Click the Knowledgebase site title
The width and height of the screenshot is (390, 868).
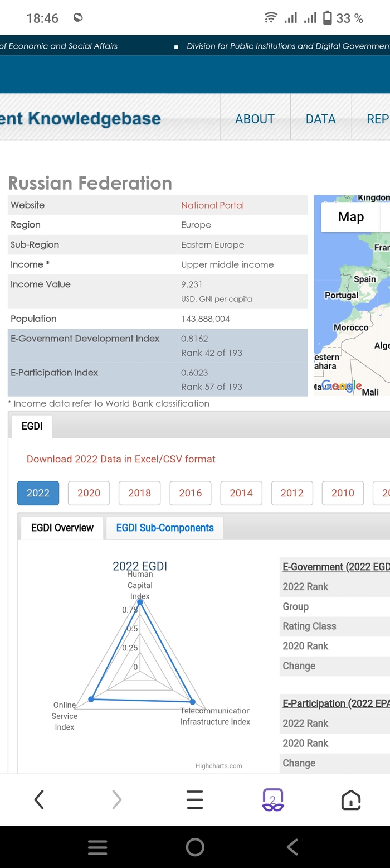coord(81,118)
